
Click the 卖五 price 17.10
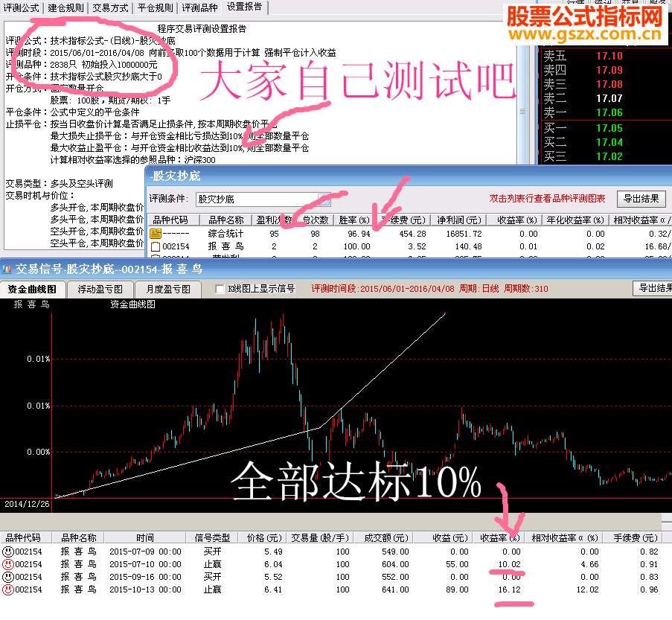pos(609,56)
